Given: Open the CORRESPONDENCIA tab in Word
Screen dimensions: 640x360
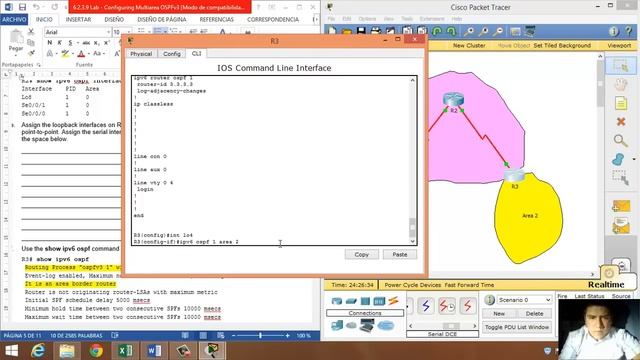Looking at the screenshot, I should [273, 19].
